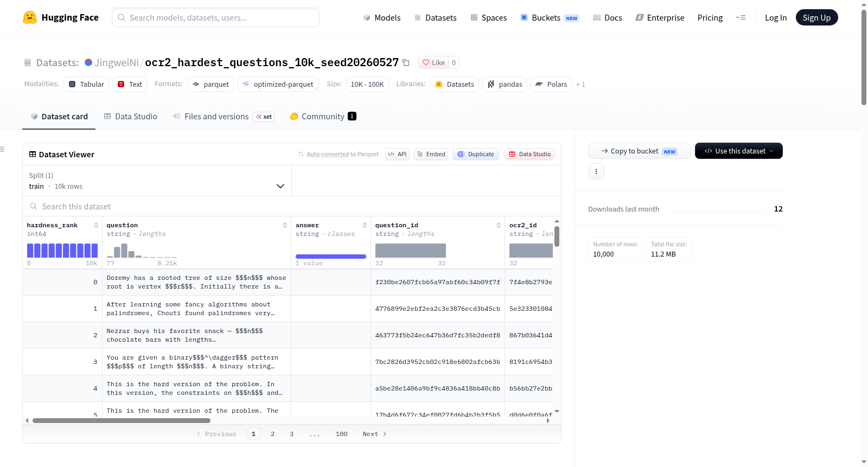Switch to the Data Studio tab

click(131, 117)
